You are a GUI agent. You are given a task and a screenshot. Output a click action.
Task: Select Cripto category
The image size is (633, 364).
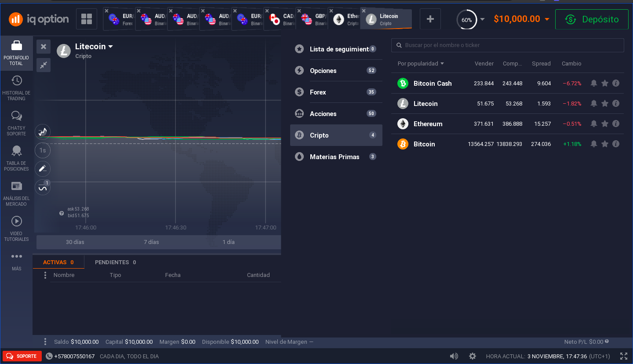tap(336, 135)
